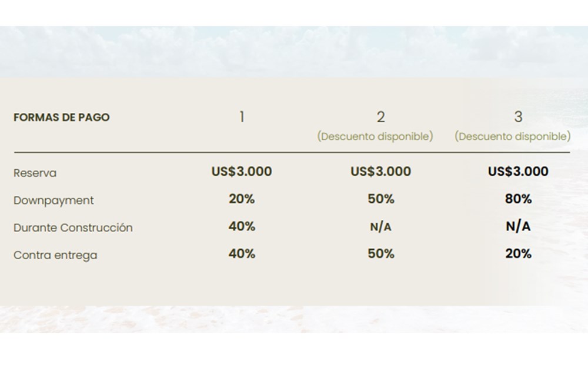Screen dimensions: 588x392
Task: Click the Durante Construcción row label
Action: coord(73,227)
